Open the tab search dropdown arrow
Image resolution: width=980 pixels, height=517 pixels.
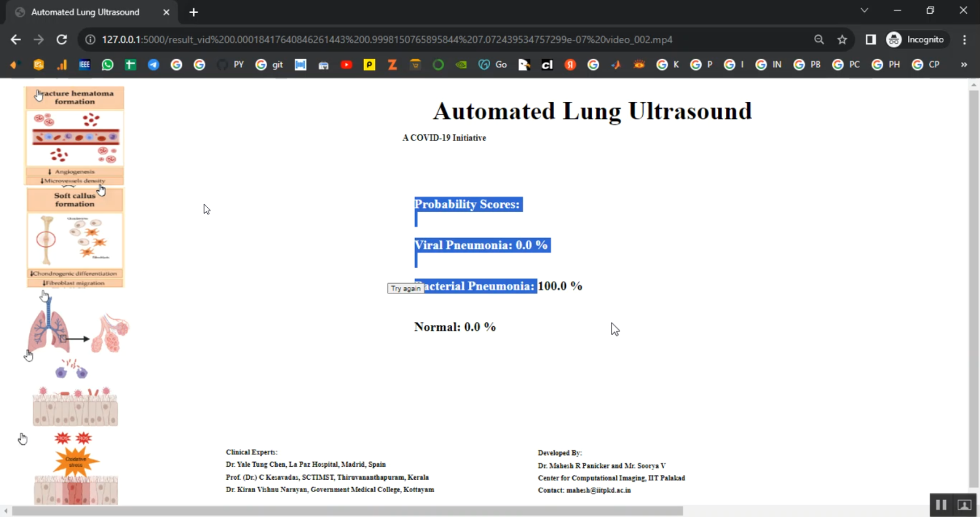[864, 10]
